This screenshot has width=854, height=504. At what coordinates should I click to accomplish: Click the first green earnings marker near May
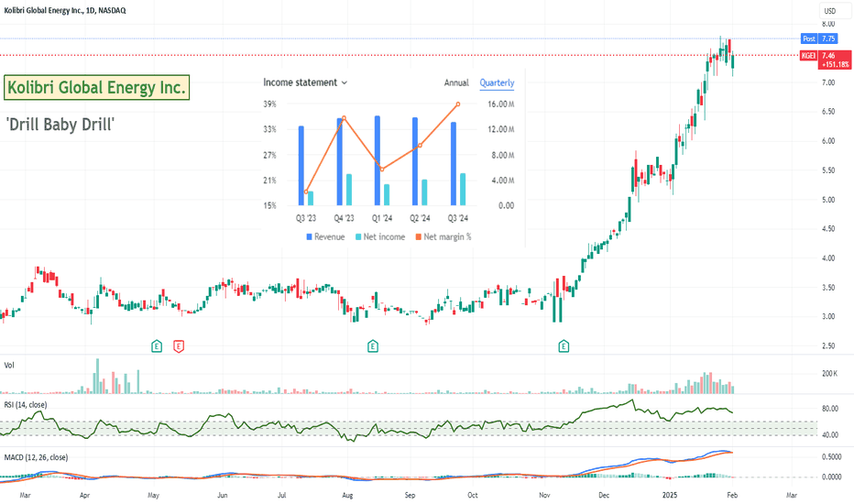point(157,346)
